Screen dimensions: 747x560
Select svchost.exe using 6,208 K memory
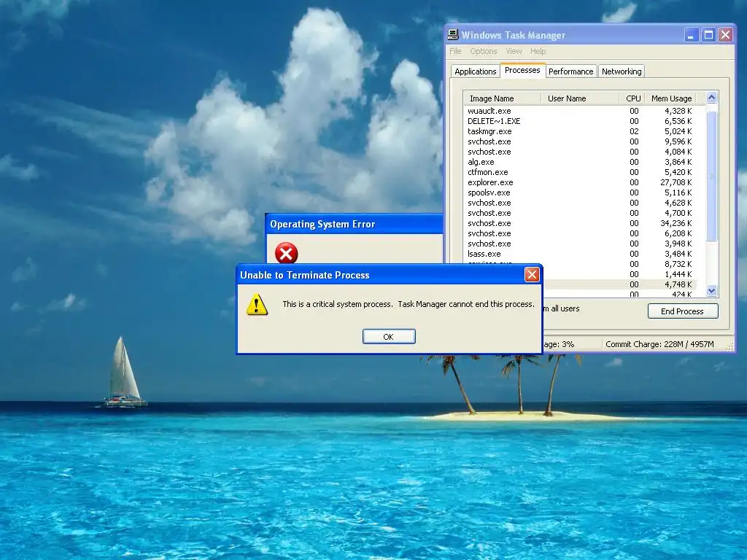click(580, 233)
